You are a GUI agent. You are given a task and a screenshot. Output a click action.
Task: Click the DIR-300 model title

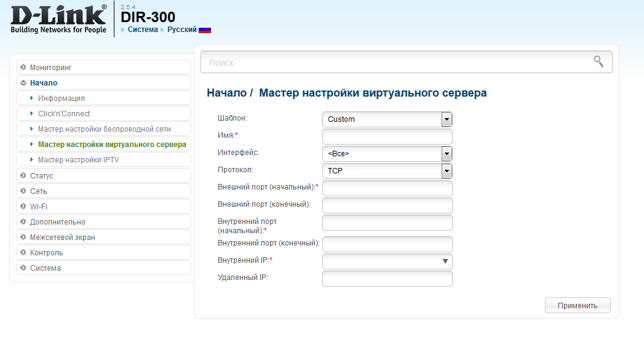point(148,17)
